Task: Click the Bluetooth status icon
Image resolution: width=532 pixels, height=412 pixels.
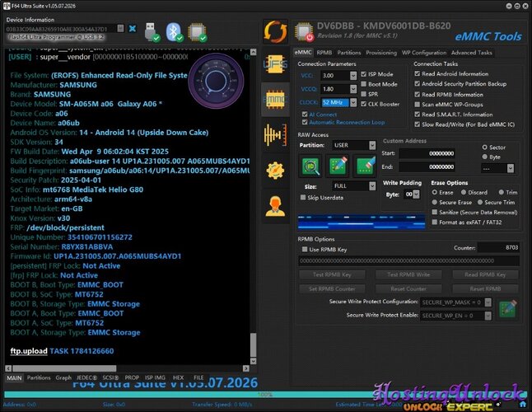Action: pyautogui.click(x=175, y=32)
